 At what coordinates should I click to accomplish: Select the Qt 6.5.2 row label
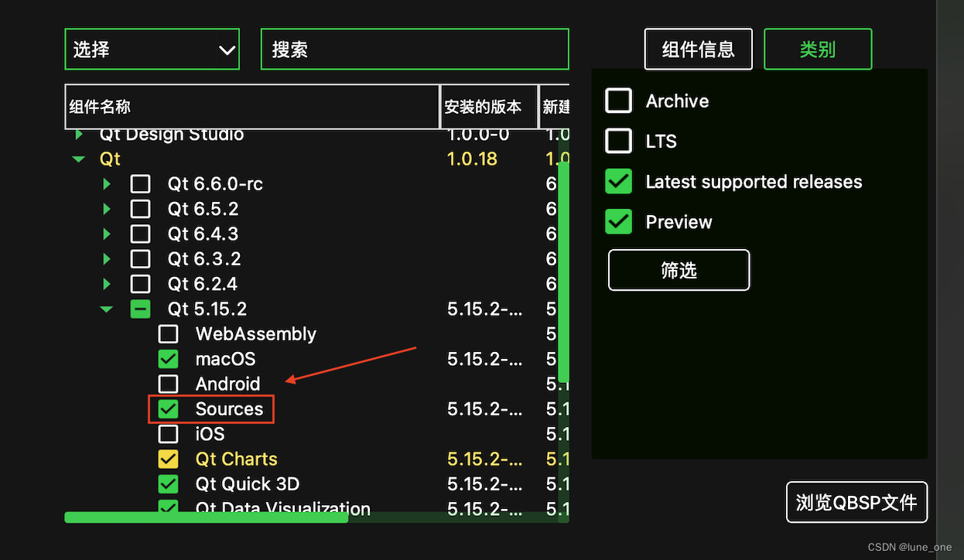click(x=203, y=209)
